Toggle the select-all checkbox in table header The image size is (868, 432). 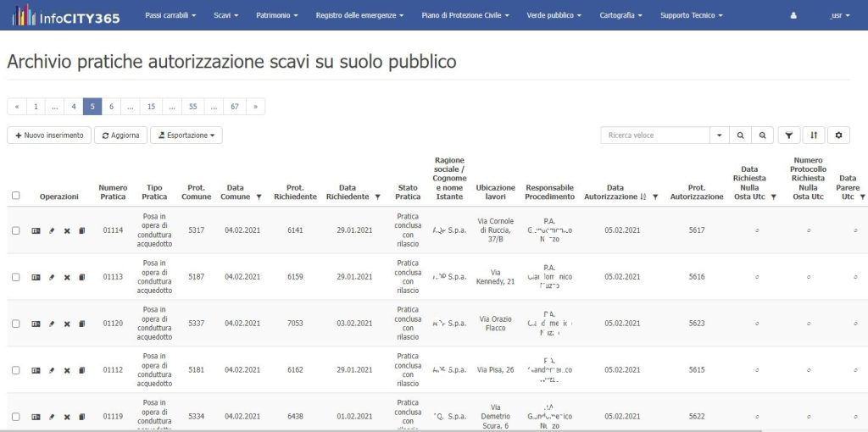click(15, 196)
